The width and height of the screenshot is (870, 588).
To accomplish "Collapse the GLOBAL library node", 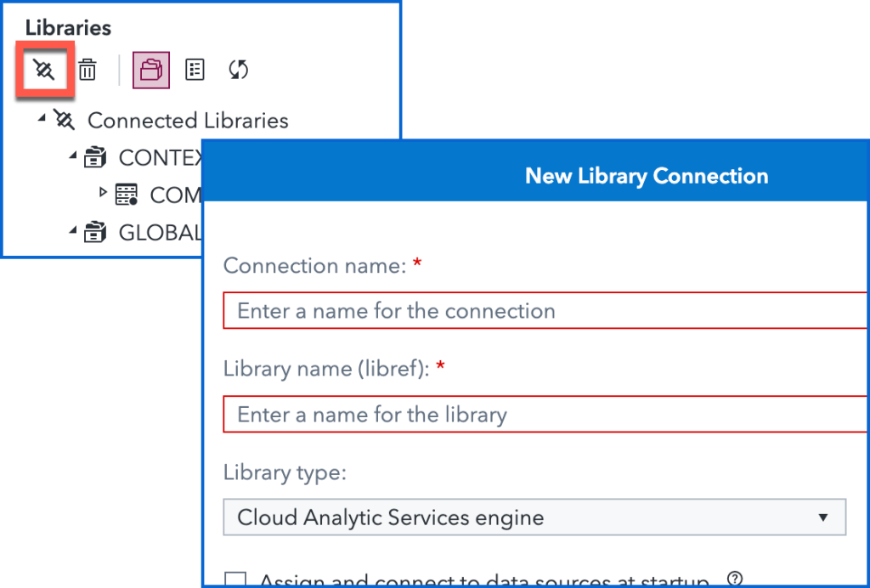I will point(72,231).
